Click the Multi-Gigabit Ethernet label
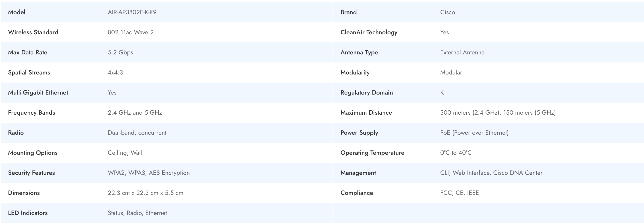Viewport: 644px width, 223px height. (38, 92)
